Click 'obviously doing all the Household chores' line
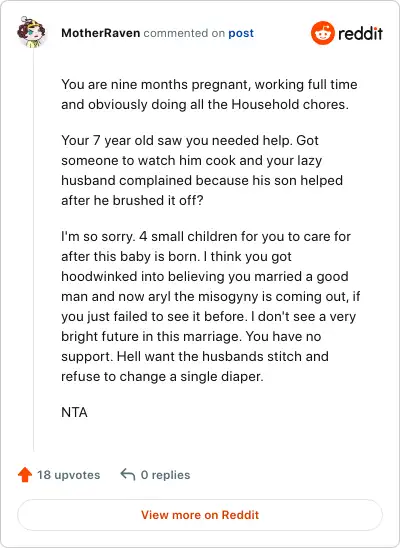Image resolution: width=400 pixels, height=548 pixels. point(205,104)
